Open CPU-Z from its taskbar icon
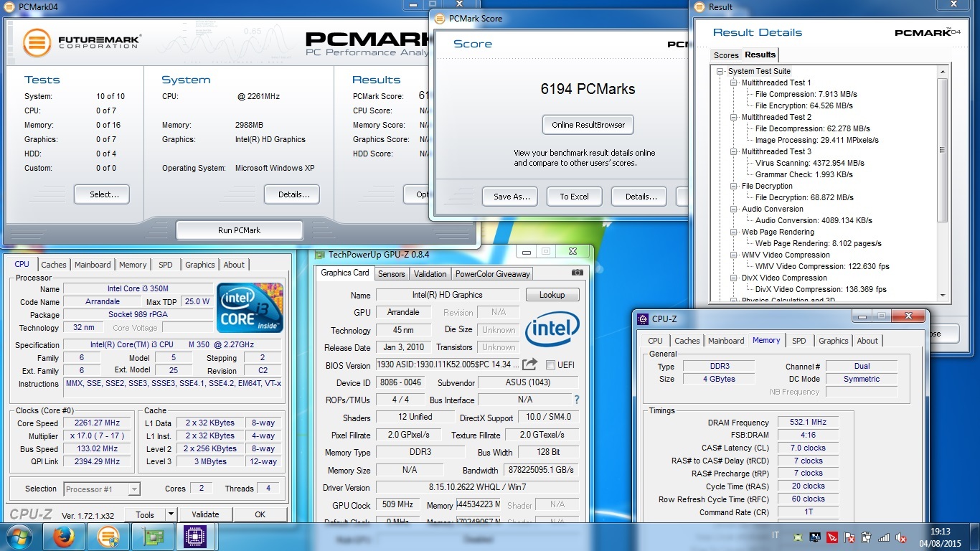This screenshot has width=980, height=551. click(x=195, y=537)
